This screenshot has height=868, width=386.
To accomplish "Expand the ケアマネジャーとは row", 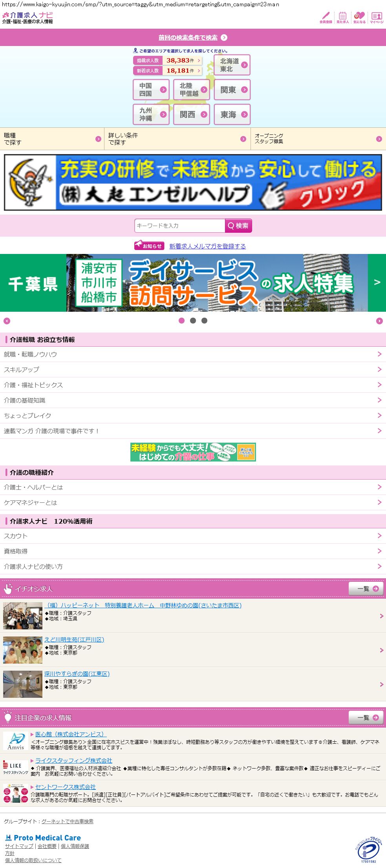I will click(193, 502).
